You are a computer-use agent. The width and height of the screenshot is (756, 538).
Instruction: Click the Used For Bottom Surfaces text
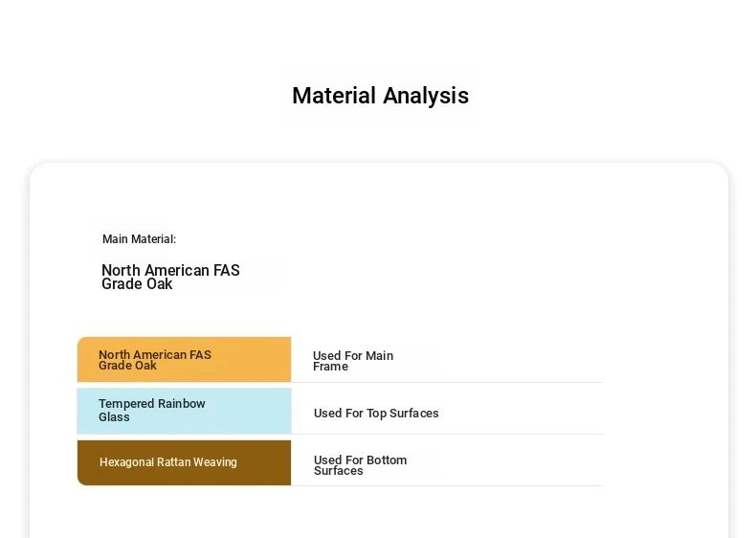pyautogui.click(x=360, y=465)
